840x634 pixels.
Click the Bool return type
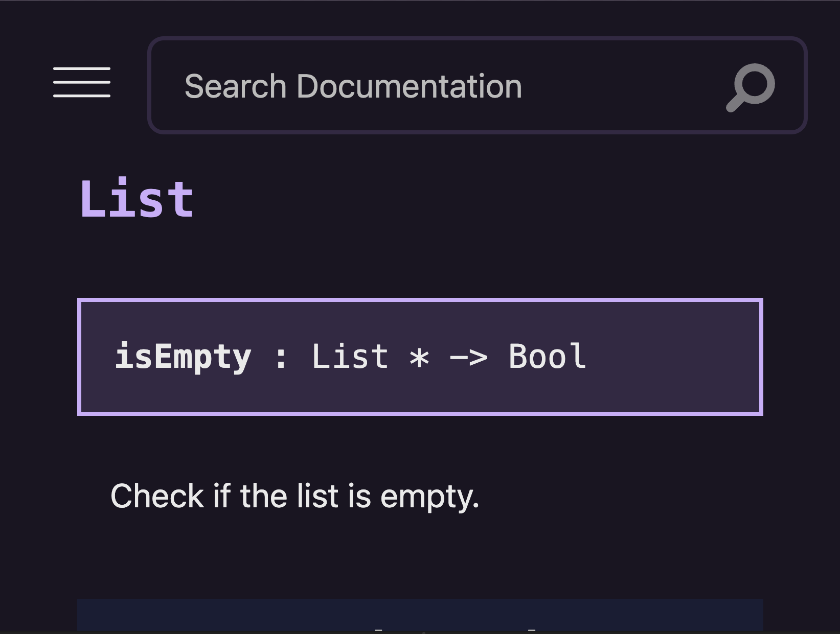(547, 356)
